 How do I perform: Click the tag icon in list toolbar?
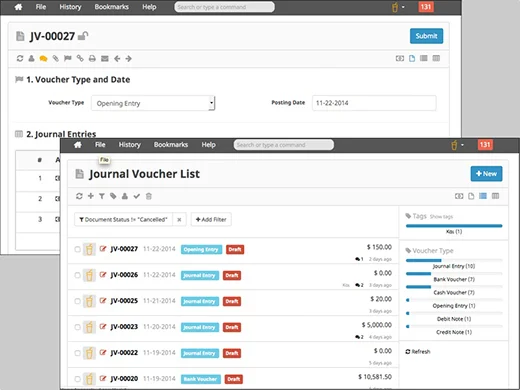pyautogui.click(x=113, y=196)
